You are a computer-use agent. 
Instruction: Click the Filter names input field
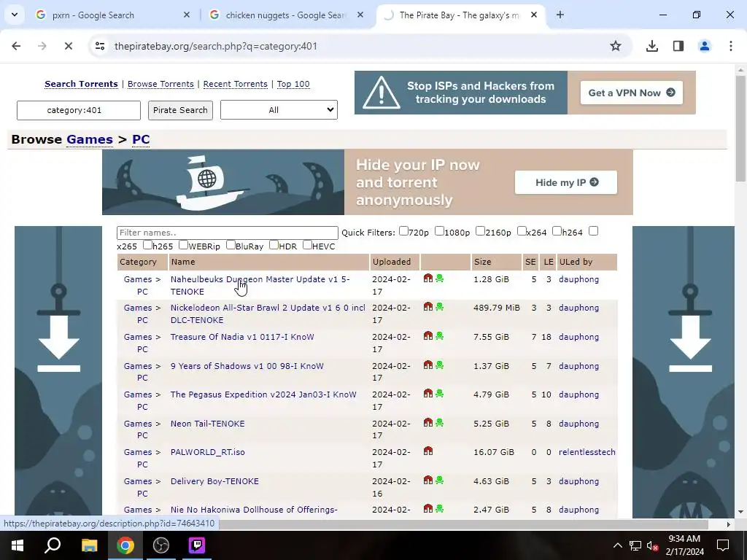tap(228, 233)
